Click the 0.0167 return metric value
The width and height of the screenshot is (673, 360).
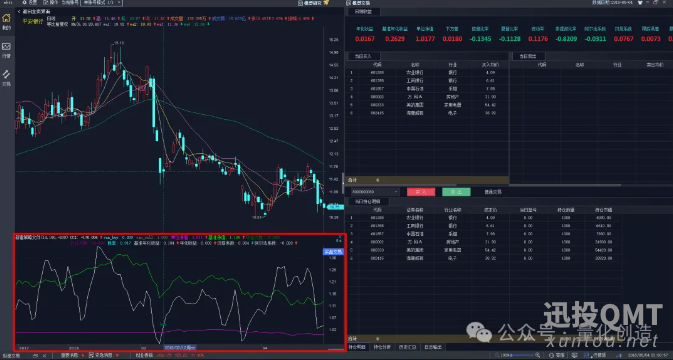(365, 39)
